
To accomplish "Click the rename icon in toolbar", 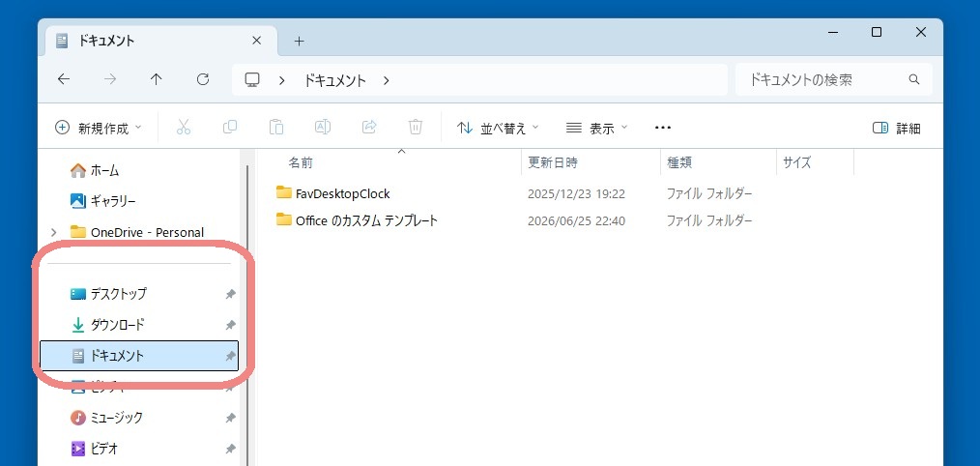I will coord(323,128).
